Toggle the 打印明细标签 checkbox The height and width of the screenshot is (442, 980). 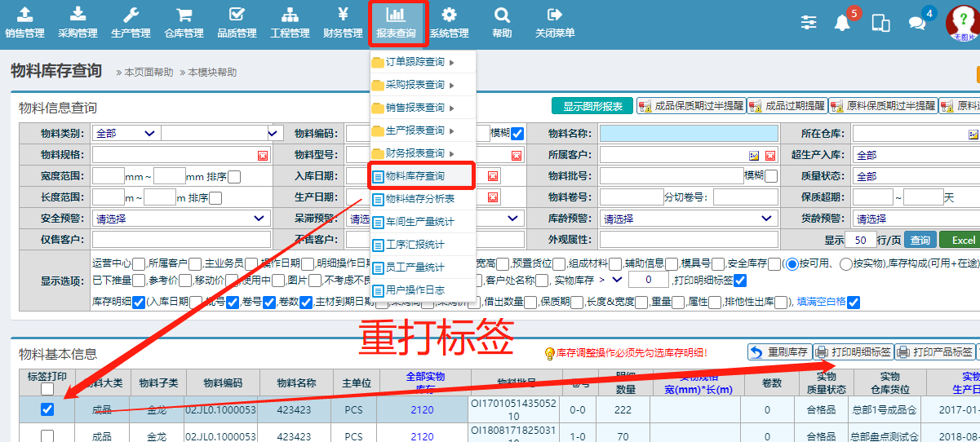[x=740, y=281]
